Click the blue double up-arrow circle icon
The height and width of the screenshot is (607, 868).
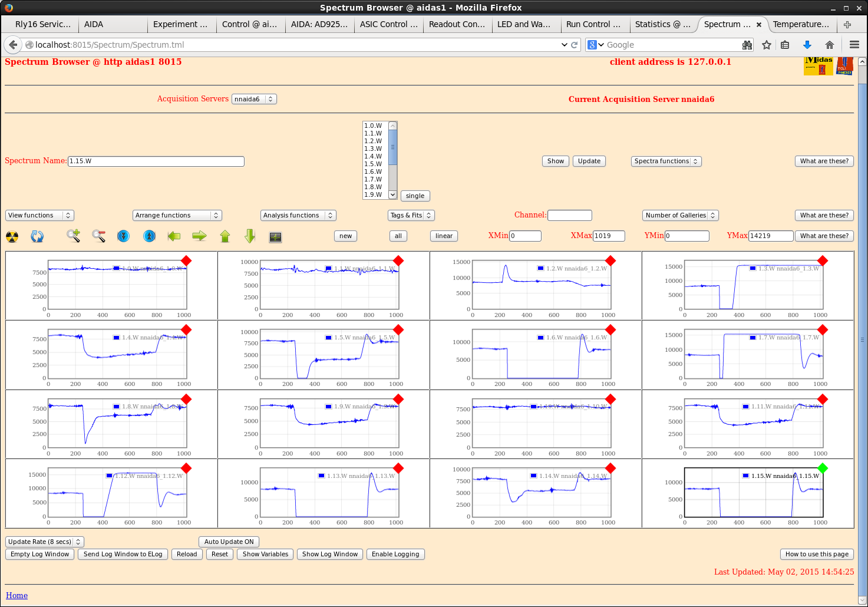tap(150, 236)
